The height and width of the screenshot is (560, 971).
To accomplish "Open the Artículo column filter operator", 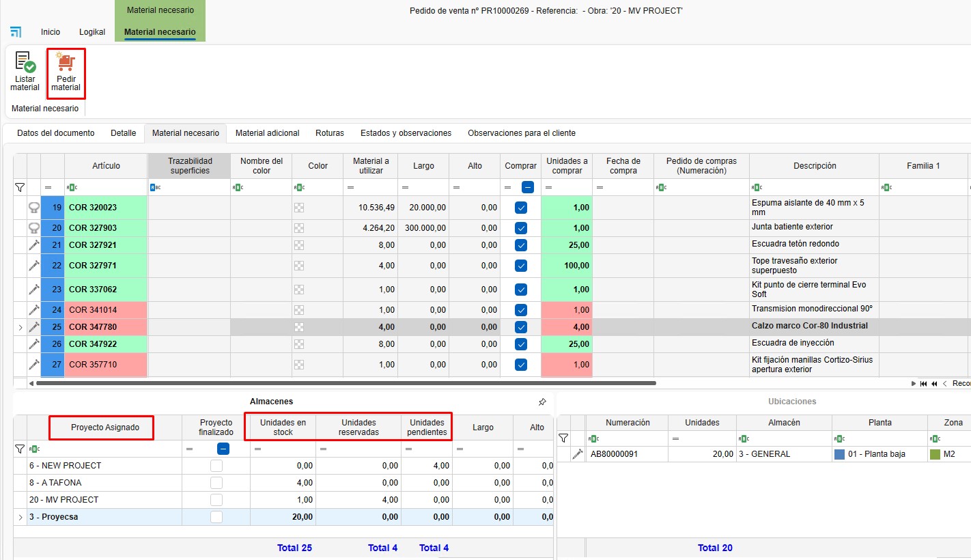I will (x=72, y=187).
